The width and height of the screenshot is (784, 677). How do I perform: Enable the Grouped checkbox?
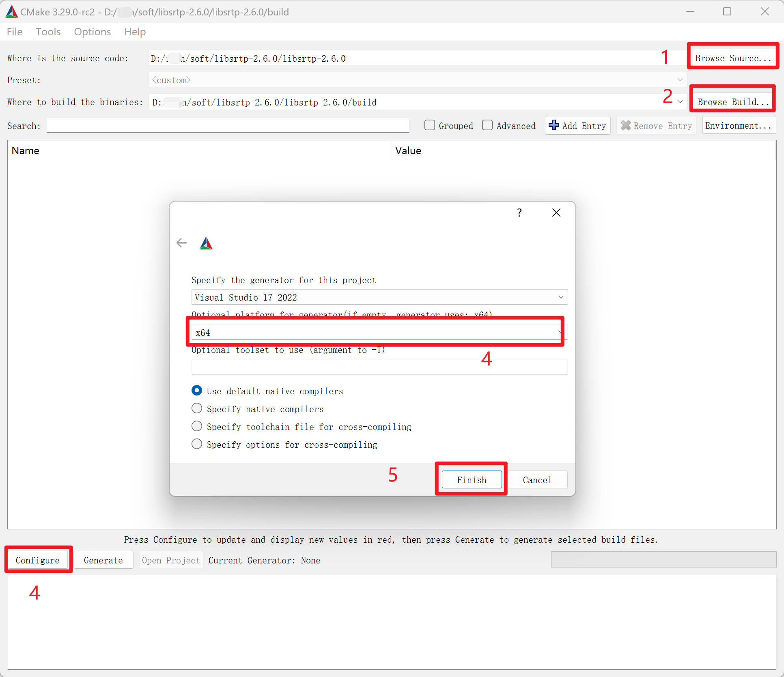click(x=429, y=126)
